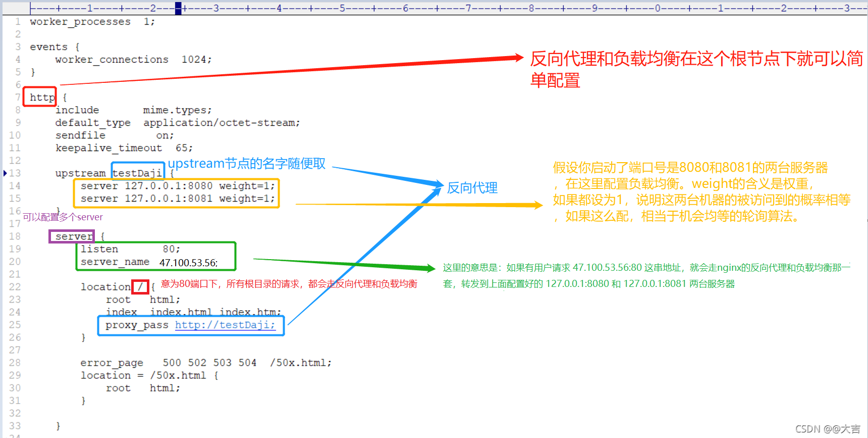Click 'server 127.0.0.1:8081 weight=1;' line
Viewport: 868px width, 438px height.
pyautogui.click(x=178, y=199)
